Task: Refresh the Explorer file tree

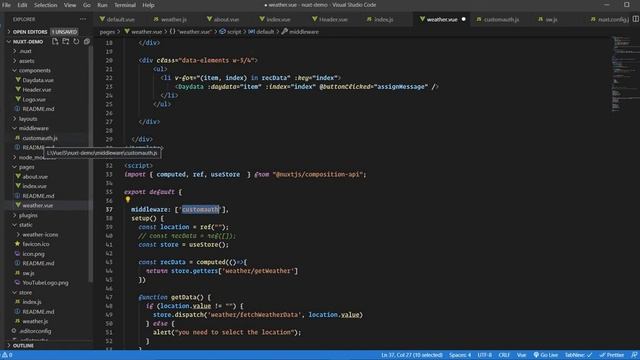Action: pyautogui.click(x=76, y=41)
